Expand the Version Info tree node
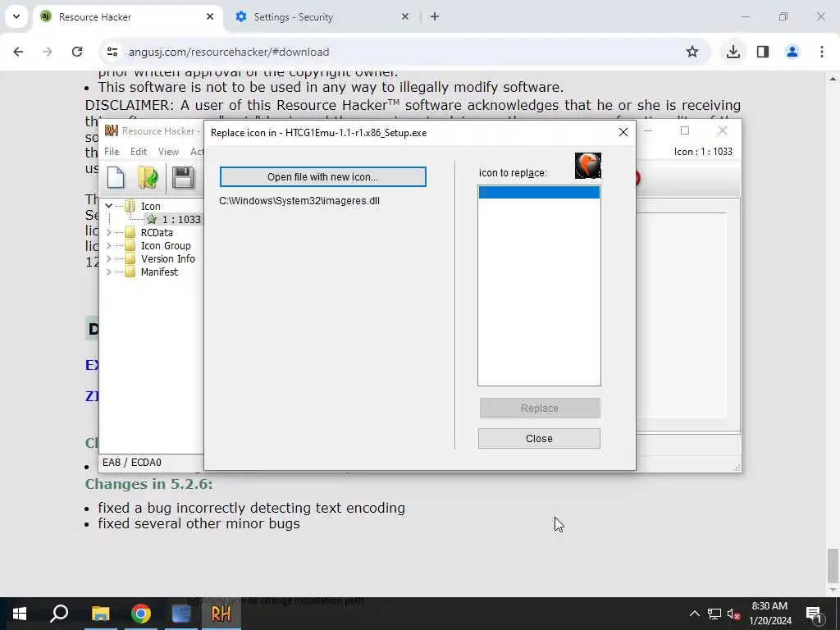This screenshot has width=840, height=630. pos(109,258)
